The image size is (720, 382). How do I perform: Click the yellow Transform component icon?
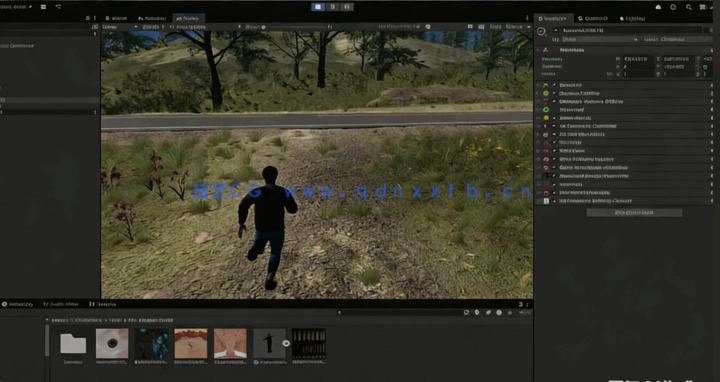click(546, 50)
